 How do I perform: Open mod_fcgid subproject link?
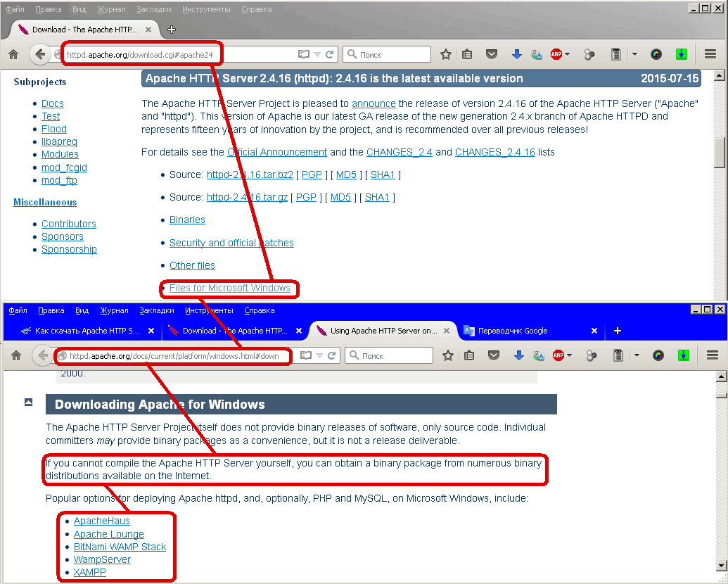(x=64, y=167)
